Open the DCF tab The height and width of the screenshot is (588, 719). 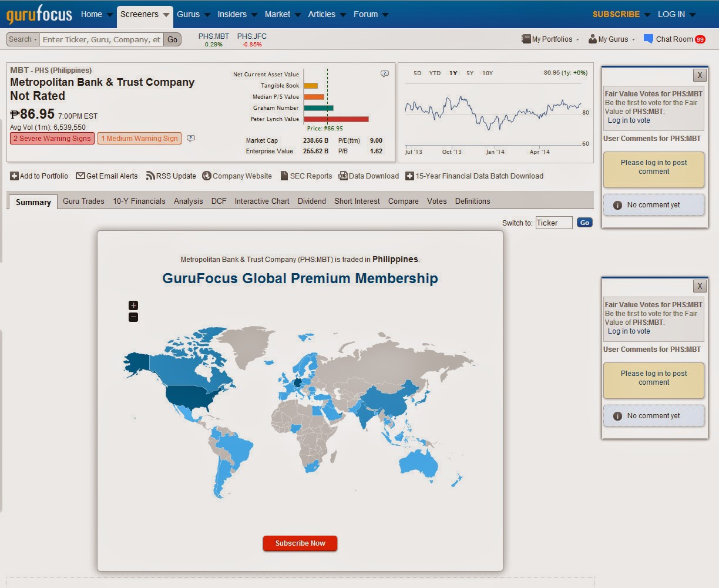click(x=219, y=201)
